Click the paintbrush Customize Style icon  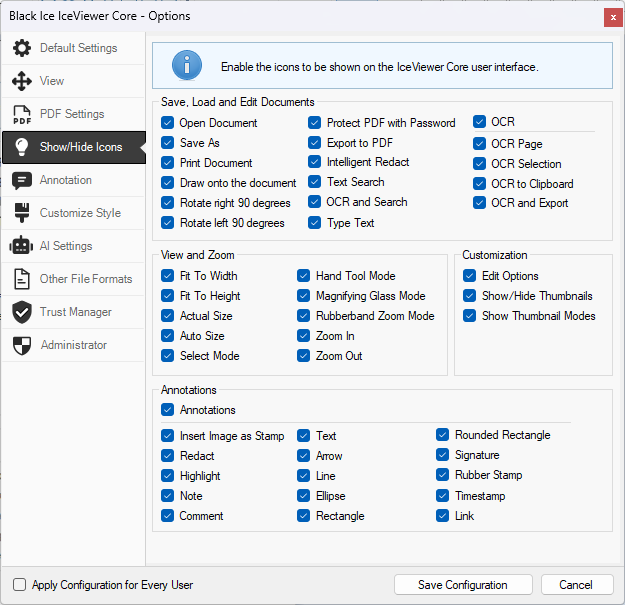click(x=22, y=213)
